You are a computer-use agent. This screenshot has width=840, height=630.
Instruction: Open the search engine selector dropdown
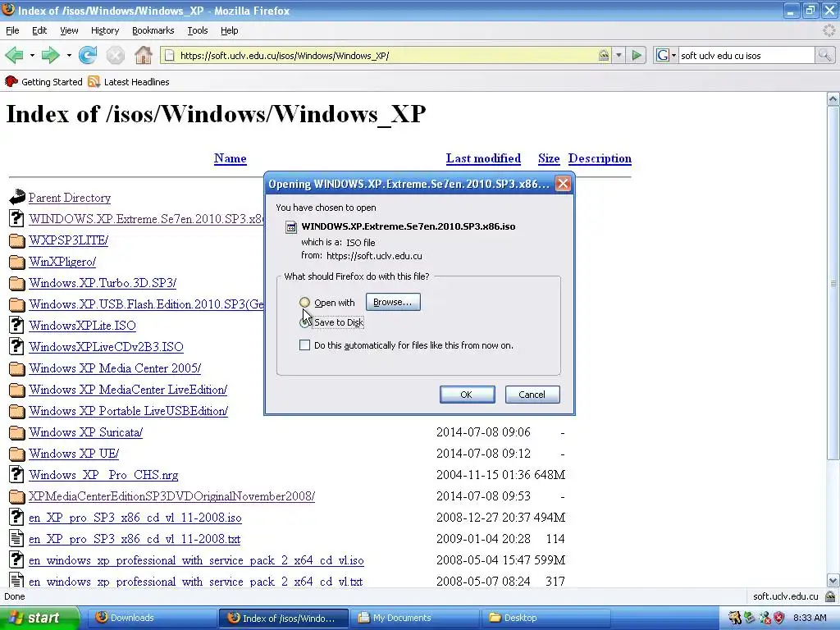point(674,55)
